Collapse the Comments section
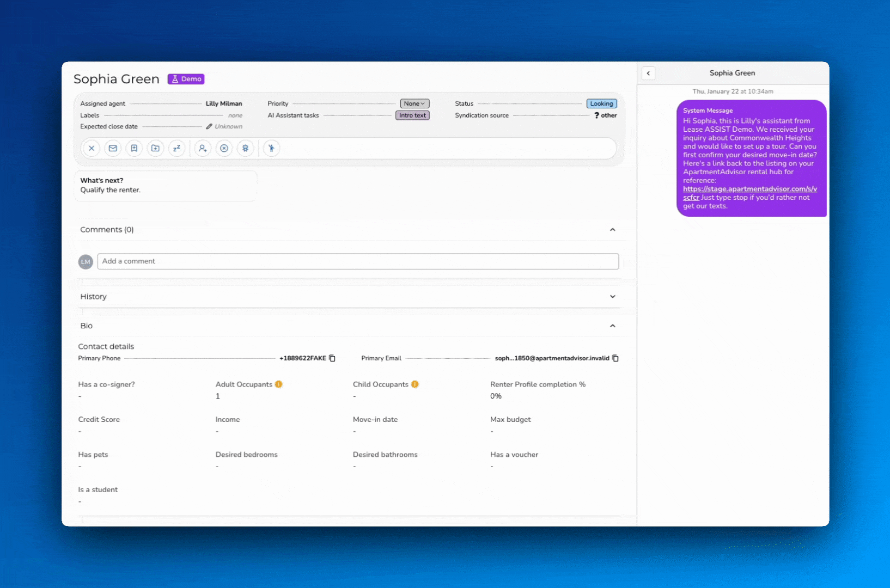Image resolution: width=890 pixels, height=588 pixels. pos(612,229)
